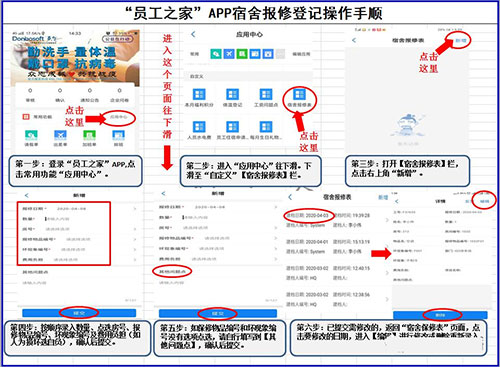
Task: Open the 宿舍报修表 app icon
Action: click(299, 94)
